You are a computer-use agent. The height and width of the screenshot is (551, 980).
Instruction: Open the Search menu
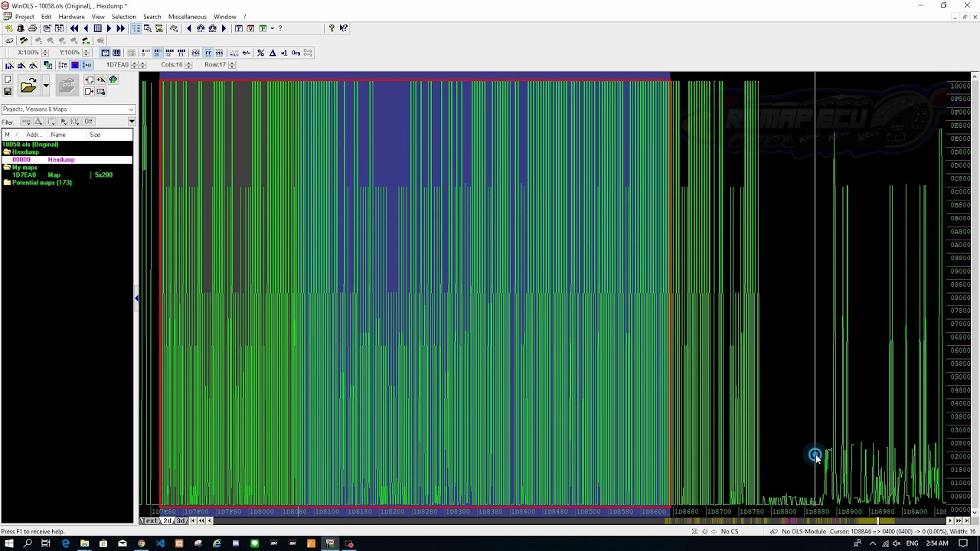point(152,17)
